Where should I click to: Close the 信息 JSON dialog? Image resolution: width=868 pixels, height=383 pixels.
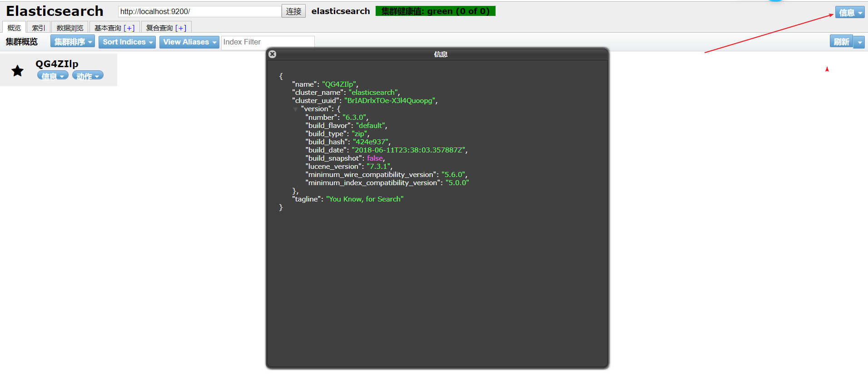coord(273,54)
